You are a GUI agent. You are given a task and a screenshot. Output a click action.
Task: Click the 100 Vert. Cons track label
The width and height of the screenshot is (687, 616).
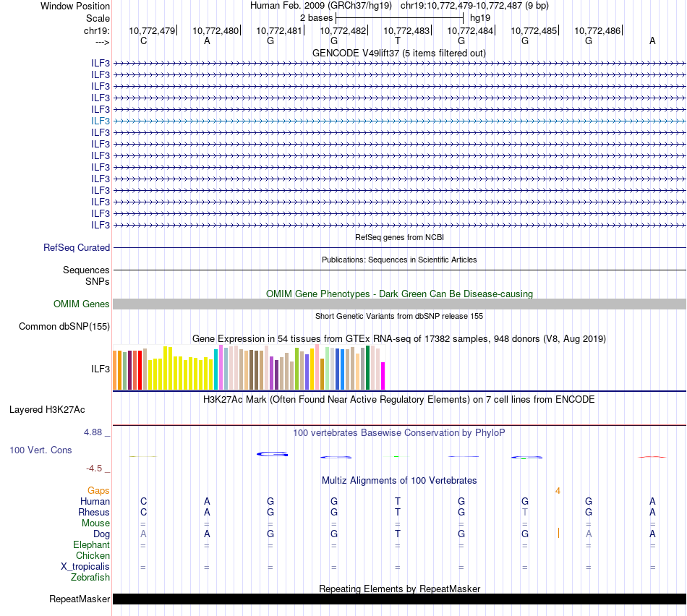[x=40, y=450]
